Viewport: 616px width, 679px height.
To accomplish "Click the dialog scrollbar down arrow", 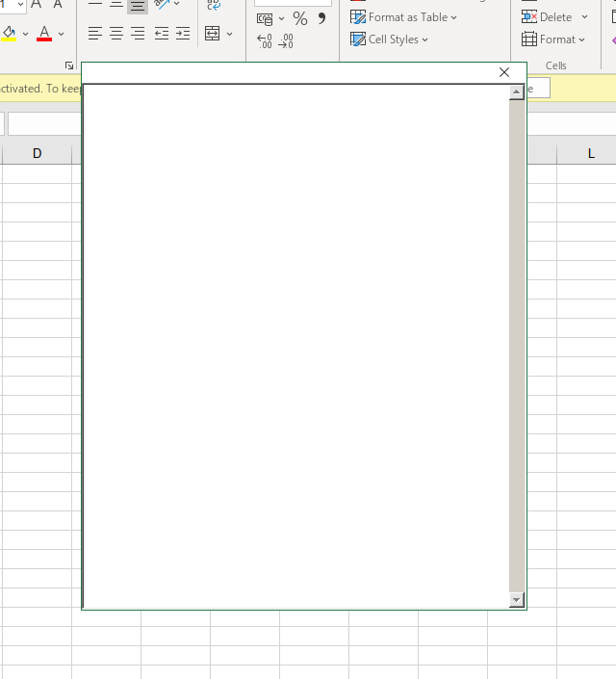I will [x=517, y=600].
